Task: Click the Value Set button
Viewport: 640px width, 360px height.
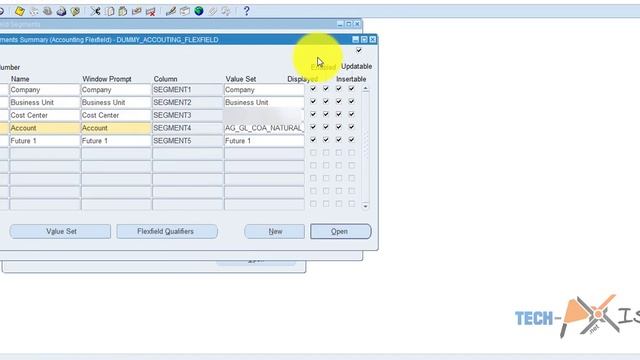Action: 60,231
